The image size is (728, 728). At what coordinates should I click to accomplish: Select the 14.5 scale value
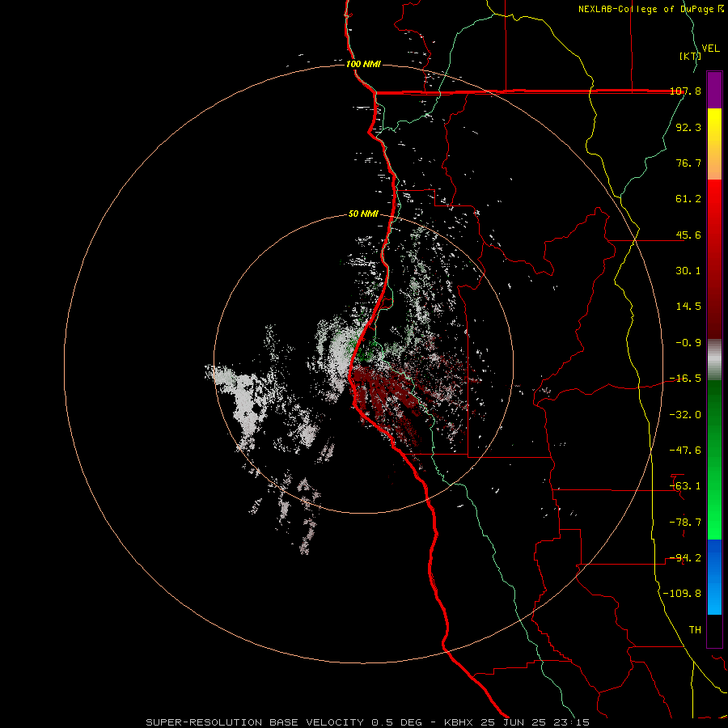pyautogui.click(x=688, y=307)
